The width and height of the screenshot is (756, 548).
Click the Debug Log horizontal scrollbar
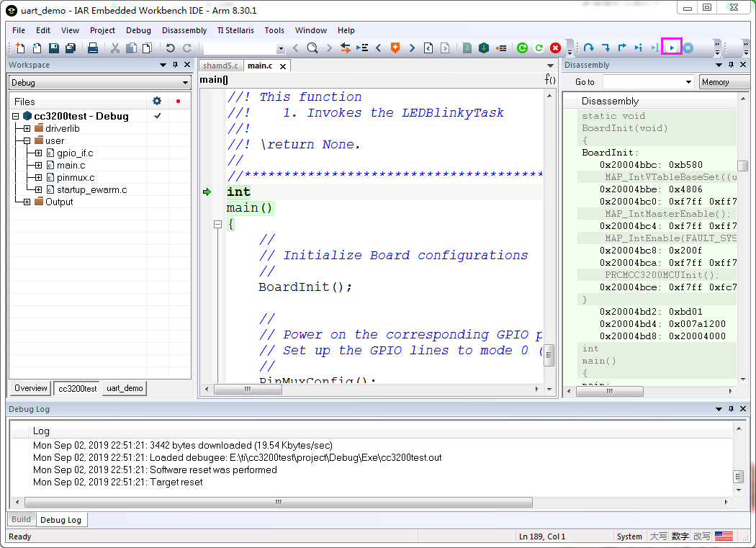[279, 502]
